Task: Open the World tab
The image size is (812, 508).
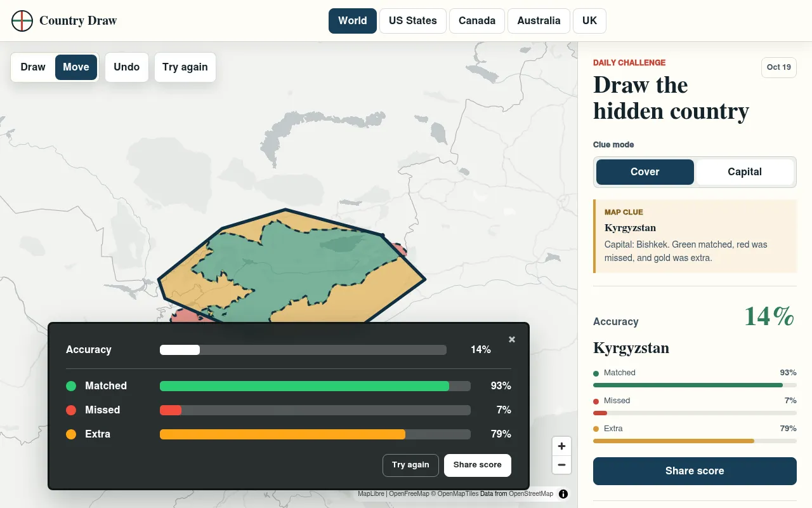Action: coord(353,21)
